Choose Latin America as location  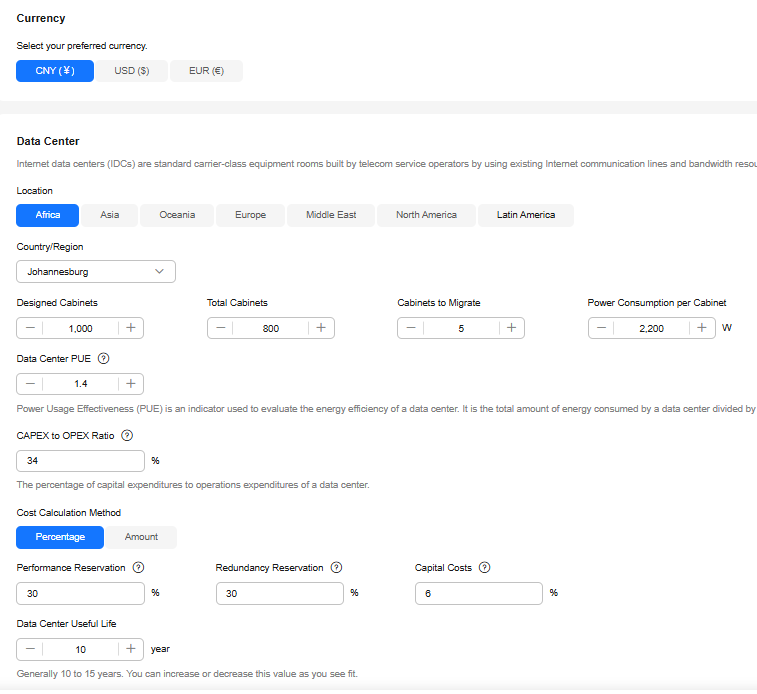526,215
